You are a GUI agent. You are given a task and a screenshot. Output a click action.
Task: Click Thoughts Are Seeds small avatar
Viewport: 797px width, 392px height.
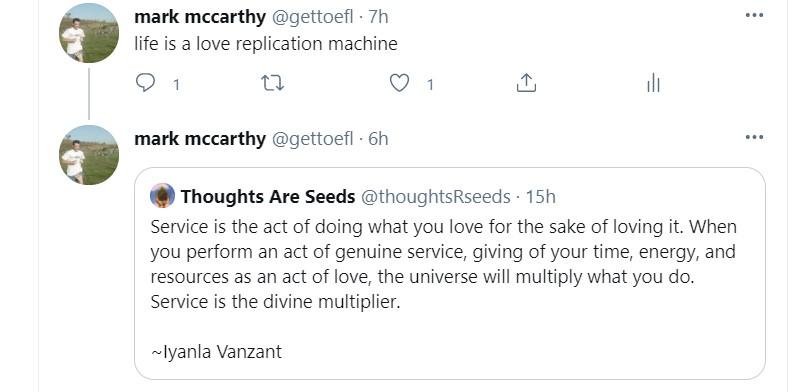(163, 196)
